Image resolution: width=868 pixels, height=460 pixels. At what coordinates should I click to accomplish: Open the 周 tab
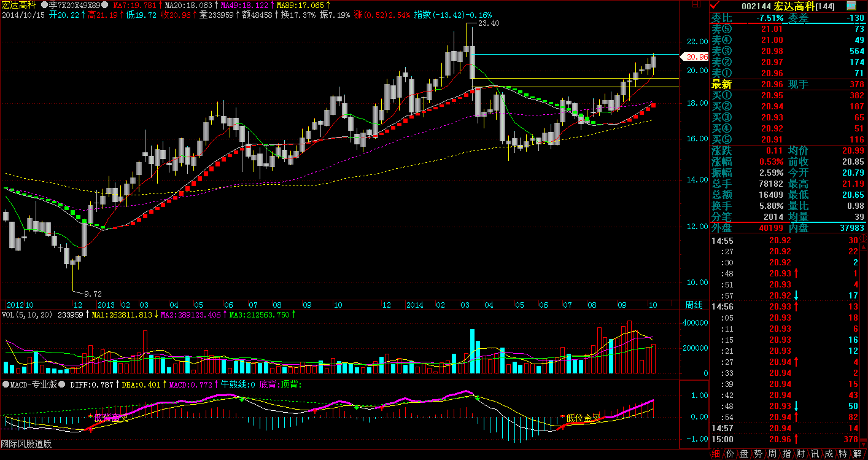point(773,454)
